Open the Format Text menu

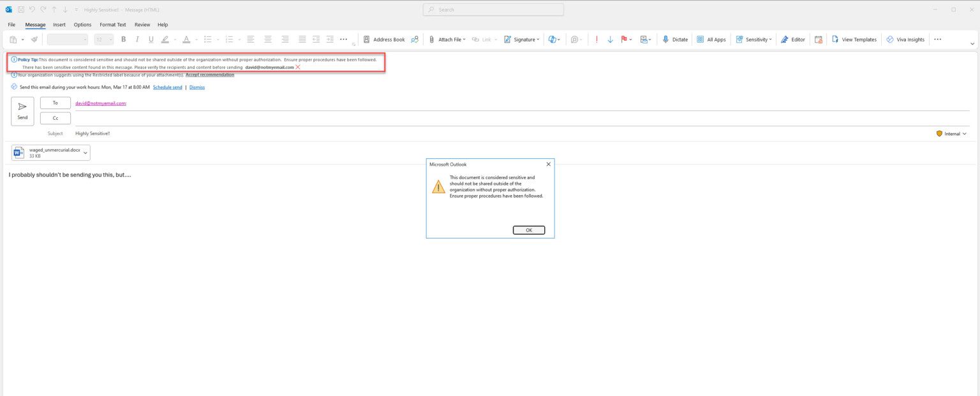click(x=112, y=24)
